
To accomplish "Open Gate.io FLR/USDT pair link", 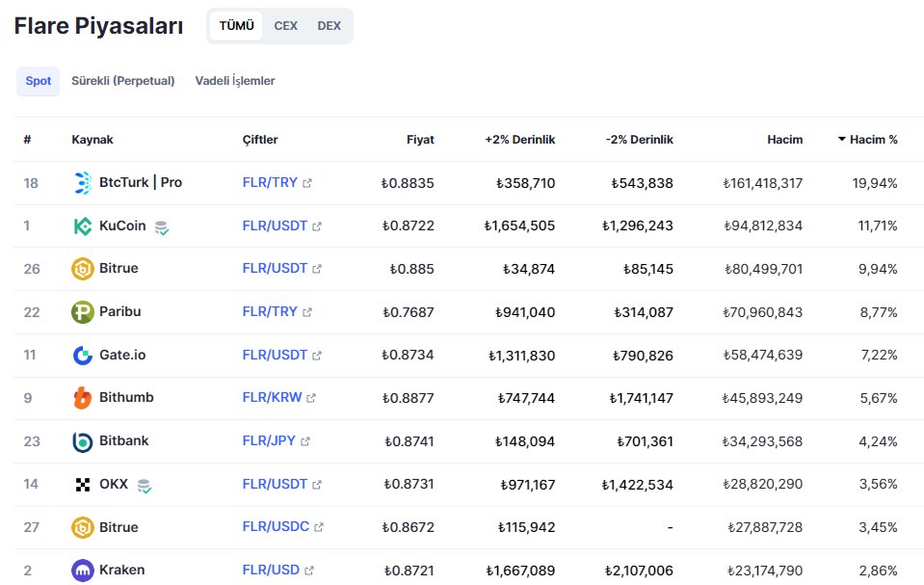I will point(275,355).
